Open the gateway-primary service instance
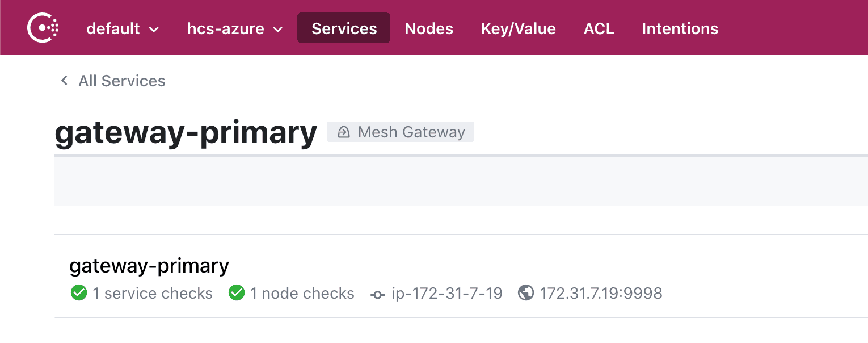 click(x=149, y=266)
